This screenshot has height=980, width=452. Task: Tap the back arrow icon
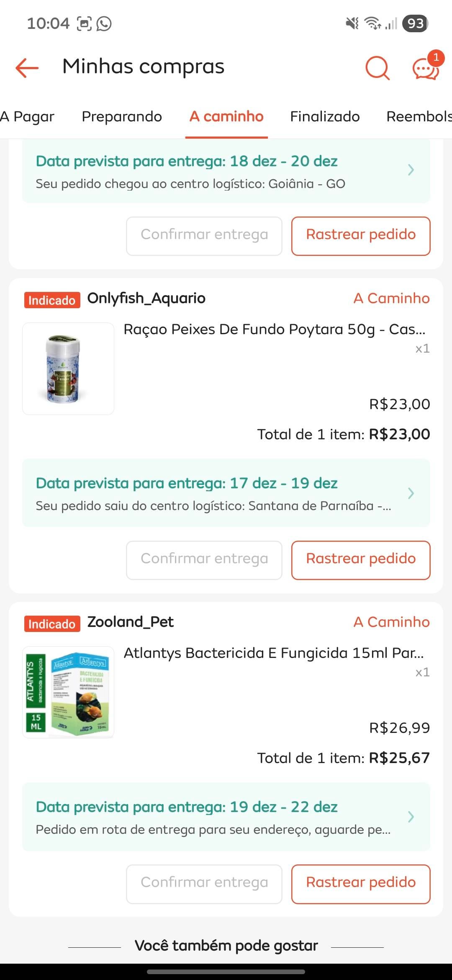[x=27, y=67]
